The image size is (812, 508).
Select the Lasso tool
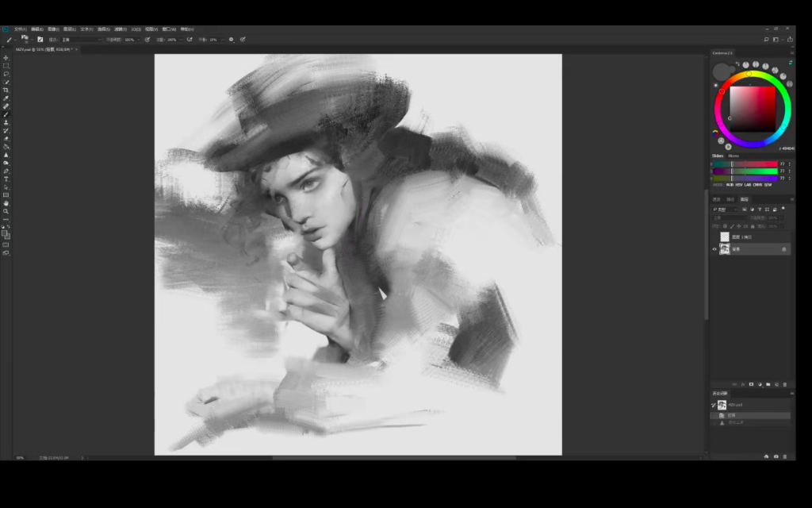point(6,74)
